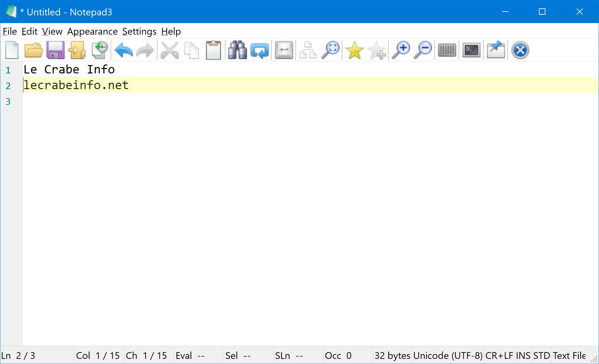Change encoding via Unicode (UTF-8) status
Viewport: 599px width, 364px height.
click(448, 355)
